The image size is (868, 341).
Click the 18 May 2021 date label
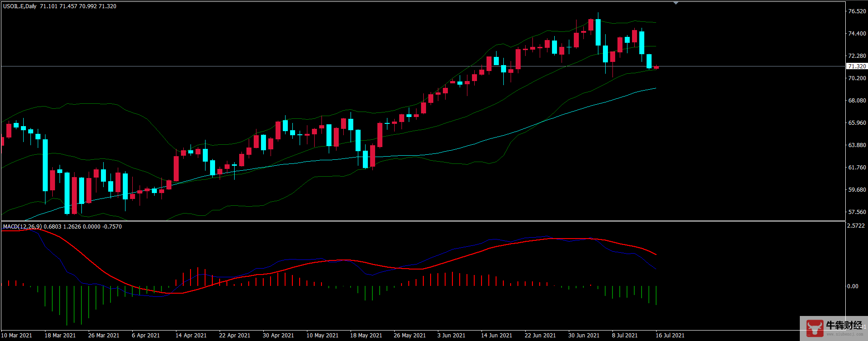point(366,336)
